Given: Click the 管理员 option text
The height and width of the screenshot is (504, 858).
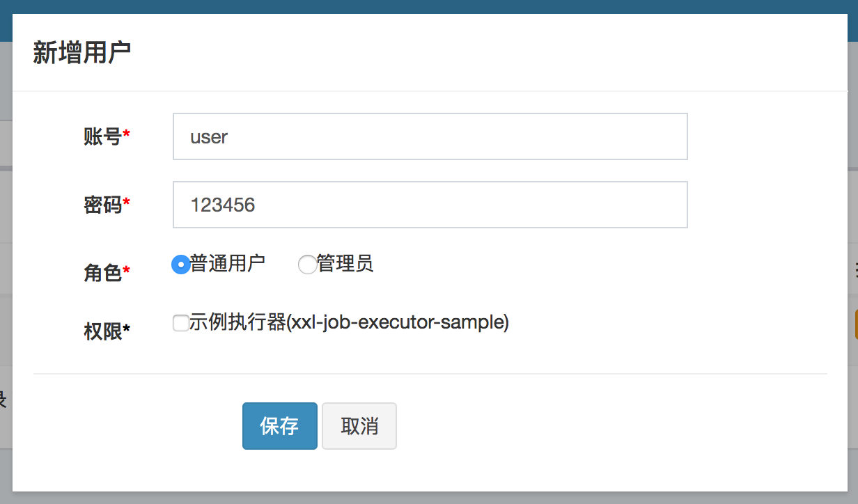Looking at the screenshot, I should click(345, 264).
